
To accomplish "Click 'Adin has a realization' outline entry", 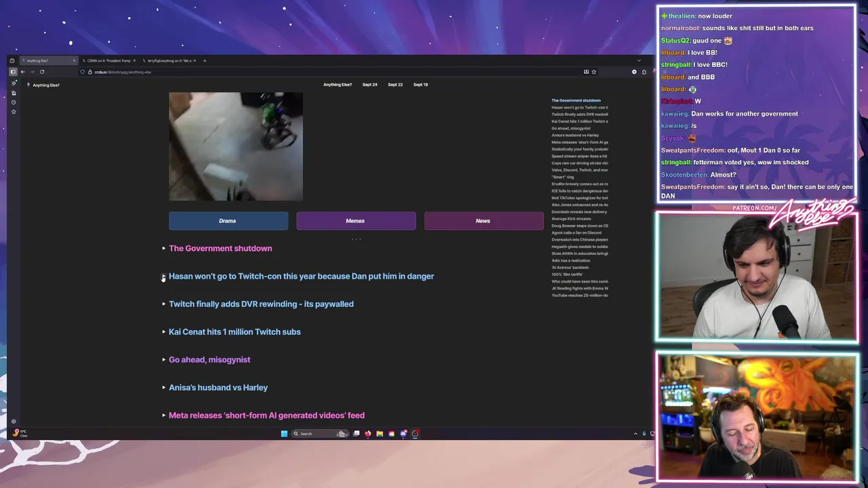I will click(571, 260).
